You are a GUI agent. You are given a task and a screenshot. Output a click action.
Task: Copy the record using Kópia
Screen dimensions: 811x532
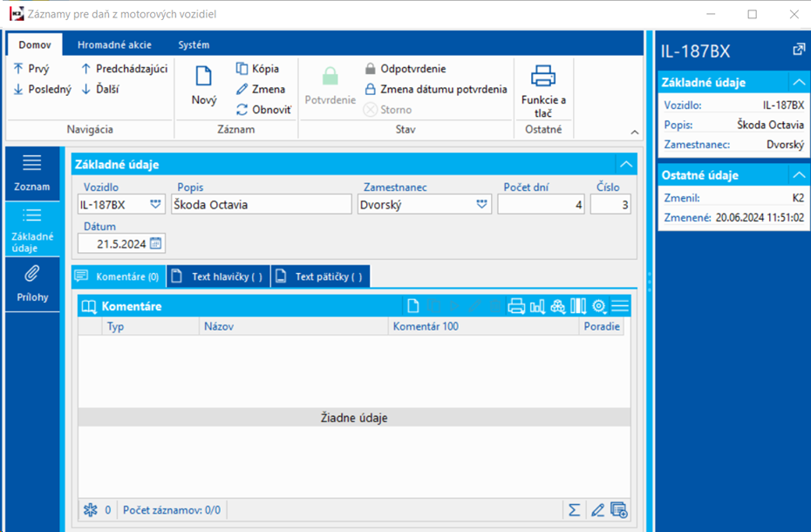[x=257, y=68]
